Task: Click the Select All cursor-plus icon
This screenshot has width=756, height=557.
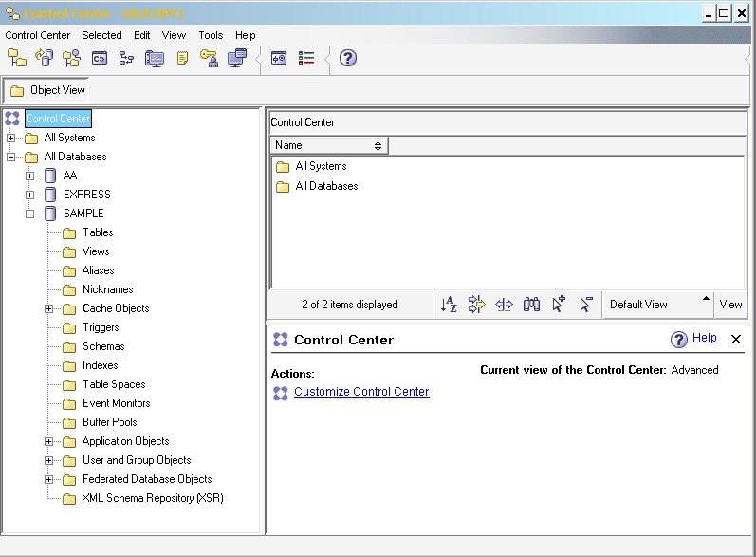Action: click(559, 305)
